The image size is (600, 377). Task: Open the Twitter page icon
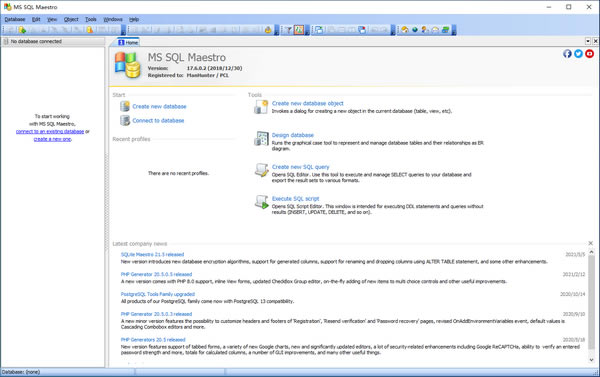click(x=578, y=54)
